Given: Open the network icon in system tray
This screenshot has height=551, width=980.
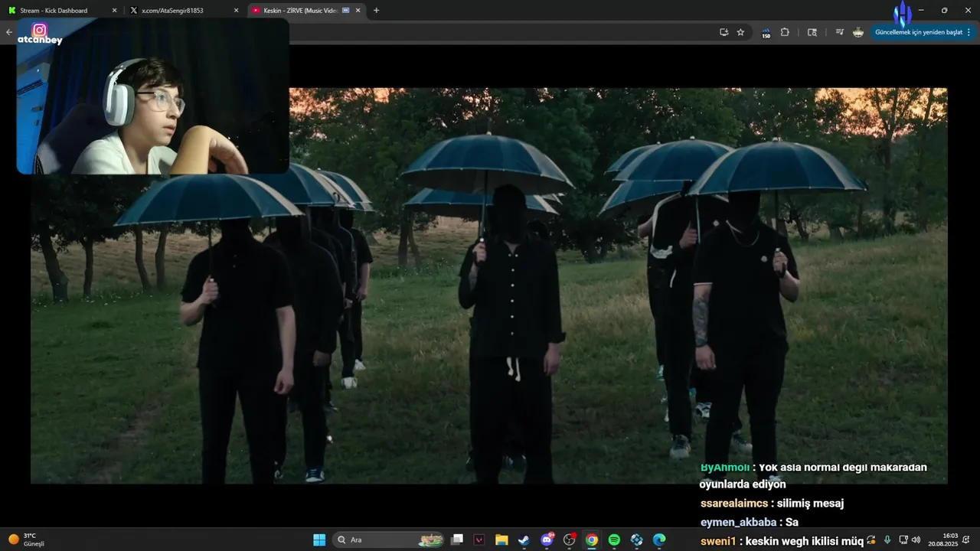Looking at the screenshot, I should (903, 540).
